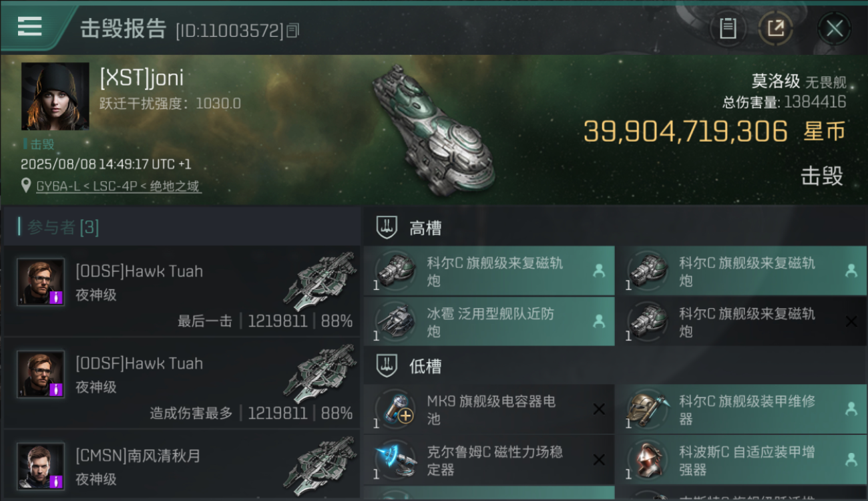Click the [XST]joni pilot portrait

pos(55,96)
